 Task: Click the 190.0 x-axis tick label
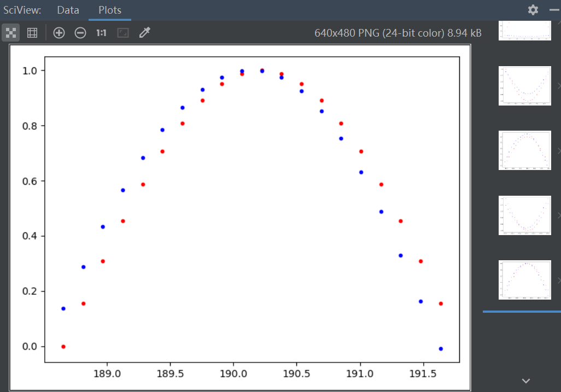pyautogui.click(x=233, y=374)
